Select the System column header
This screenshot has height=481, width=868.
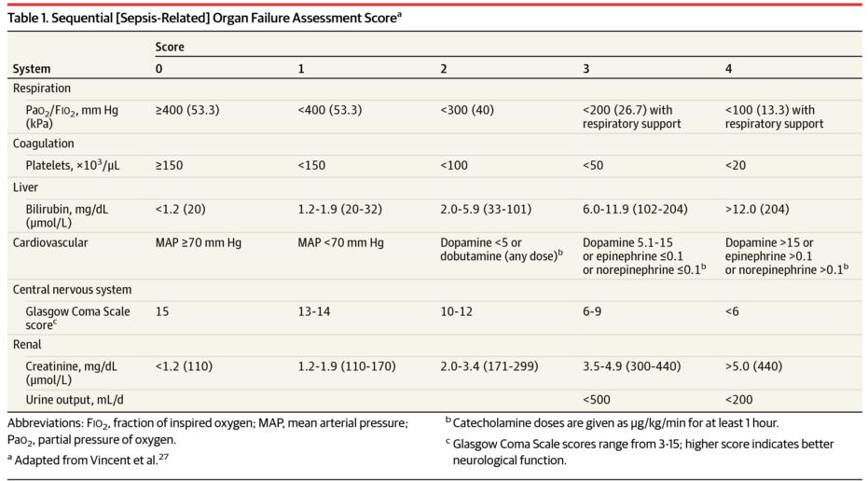point(32,69)
